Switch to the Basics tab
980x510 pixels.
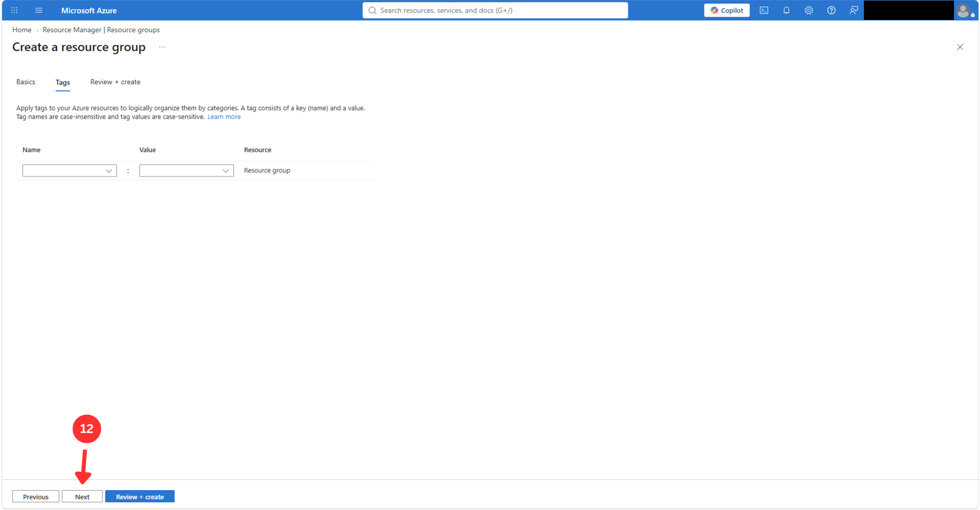pos(26,82)
